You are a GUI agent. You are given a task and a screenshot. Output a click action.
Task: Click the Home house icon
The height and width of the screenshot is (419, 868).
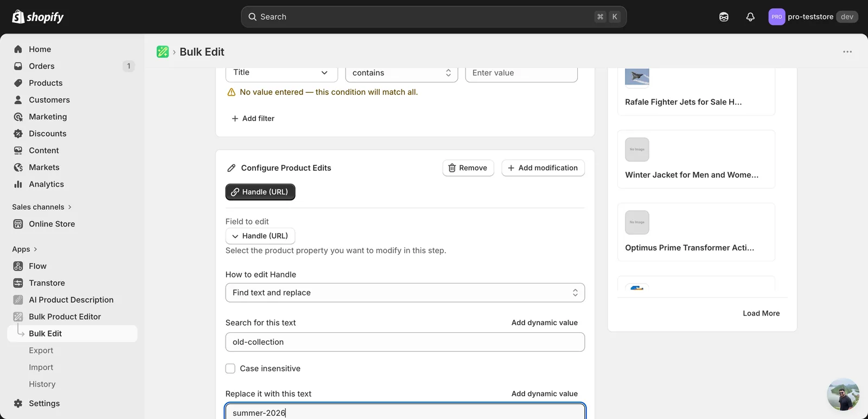pyautogui.click(x=18, y=49)
